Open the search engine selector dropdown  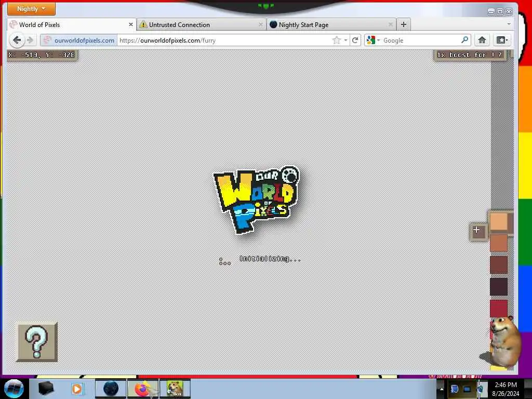coord(373,41)
